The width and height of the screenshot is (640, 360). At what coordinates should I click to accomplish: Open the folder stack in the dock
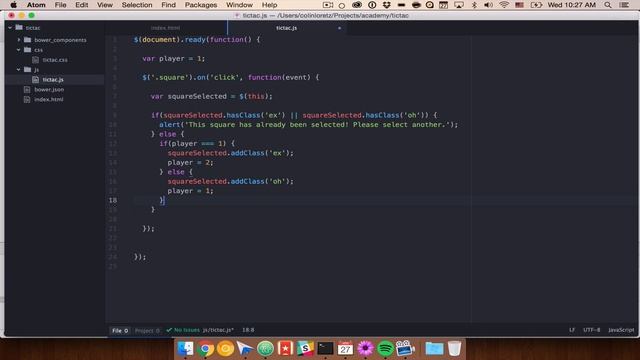point(434,349)
